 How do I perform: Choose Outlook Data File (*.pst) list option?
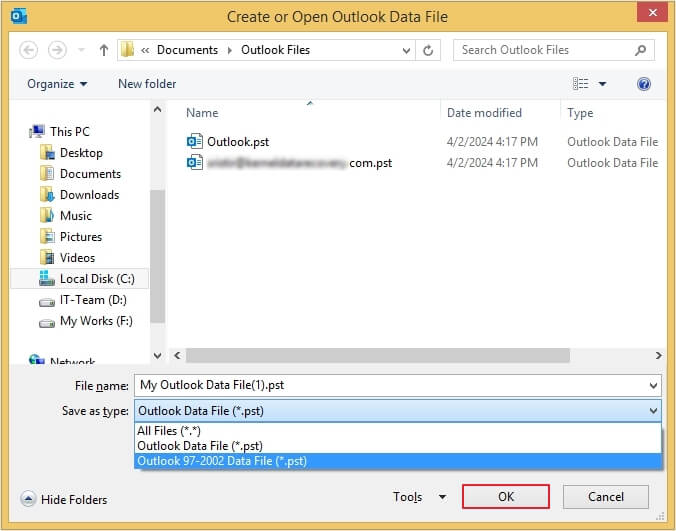397,446
